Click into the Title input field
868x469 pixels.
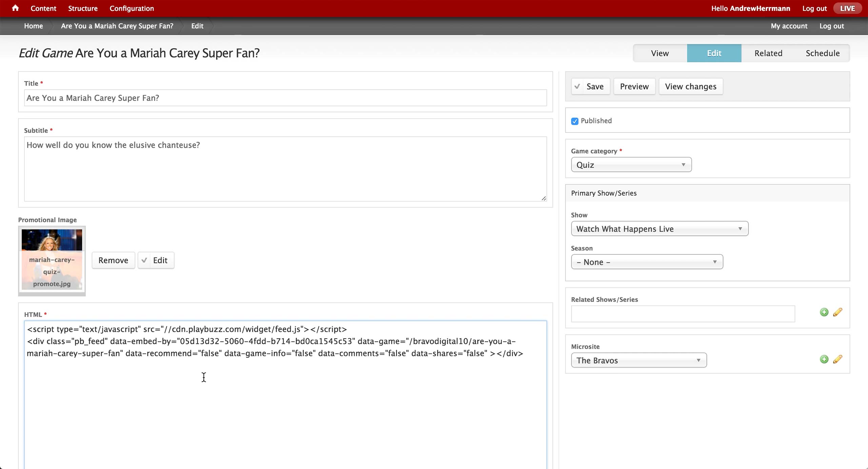coord(285,98)
